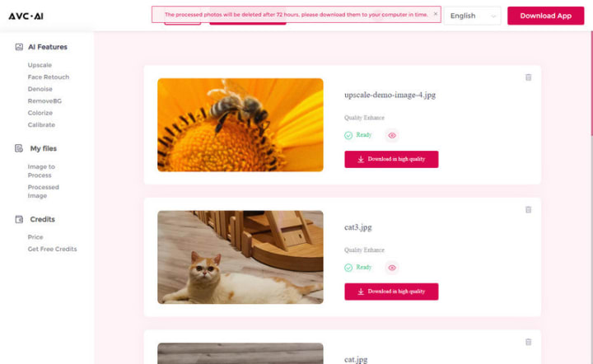
Task: Click the My files sidebar icon
Action: pyautogui.click(x=19, y=148)
